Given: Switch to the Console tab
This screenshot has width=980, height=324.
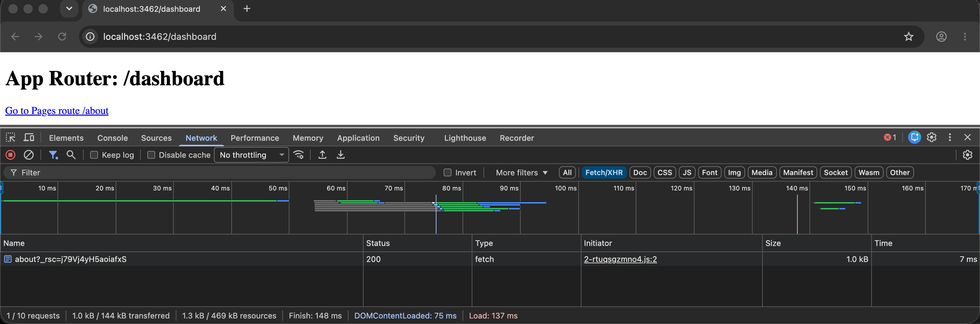Looking at the screenshot, I should [113, 138].
